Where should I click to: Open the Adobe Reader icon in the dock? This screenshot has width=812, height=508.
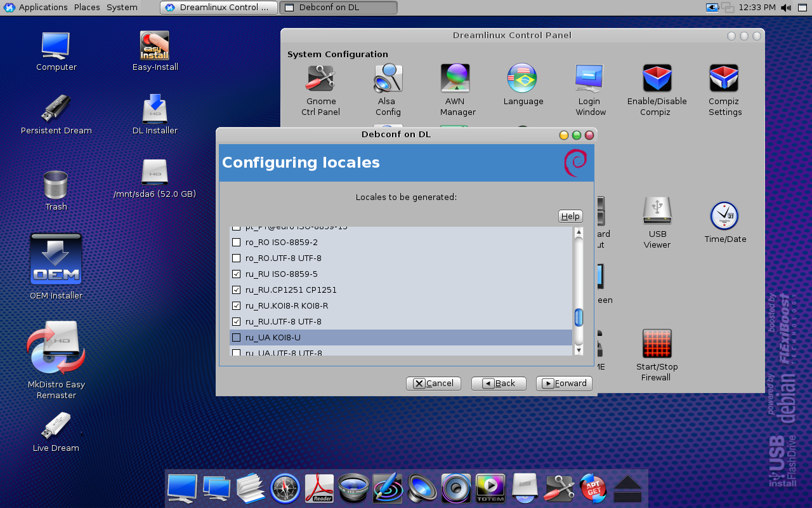(319, 489)
